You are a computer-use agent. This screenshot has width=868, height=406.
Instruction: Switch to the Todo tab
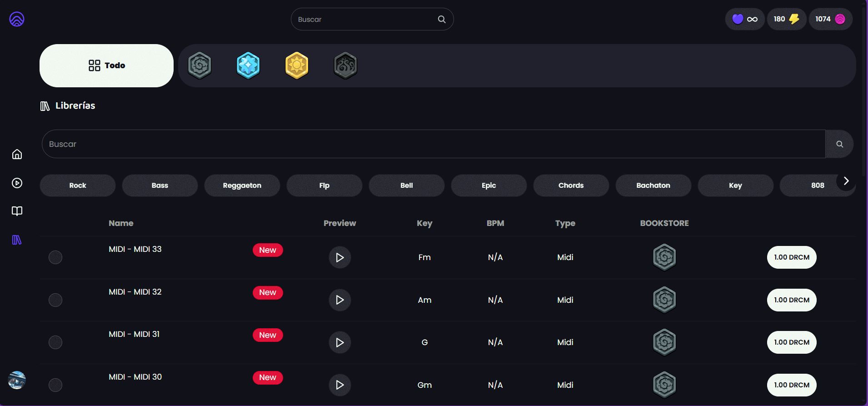coord(107,65)
